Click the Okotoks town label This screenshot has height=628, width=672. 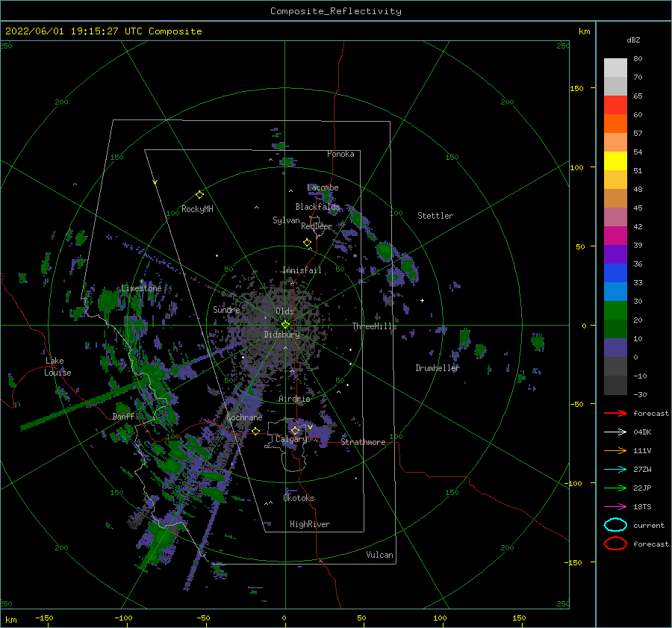pyautogui.click(x=299, y=498)
